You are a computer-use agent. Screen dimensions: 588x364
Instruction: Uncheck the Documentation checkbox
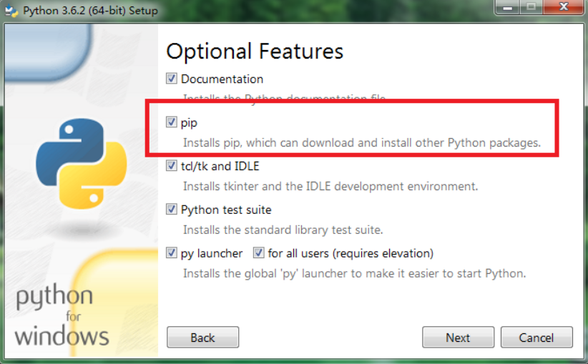172,79
